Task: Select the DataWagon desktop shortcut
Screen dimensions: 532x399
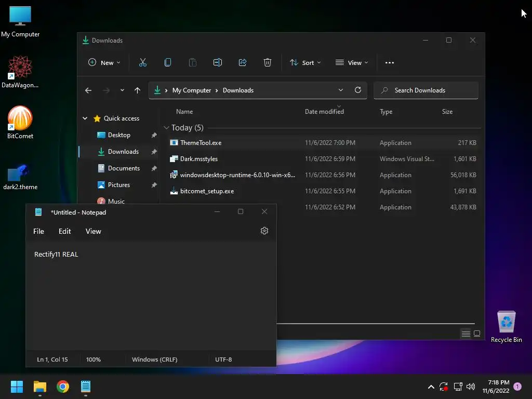Action: pos(20,72)
